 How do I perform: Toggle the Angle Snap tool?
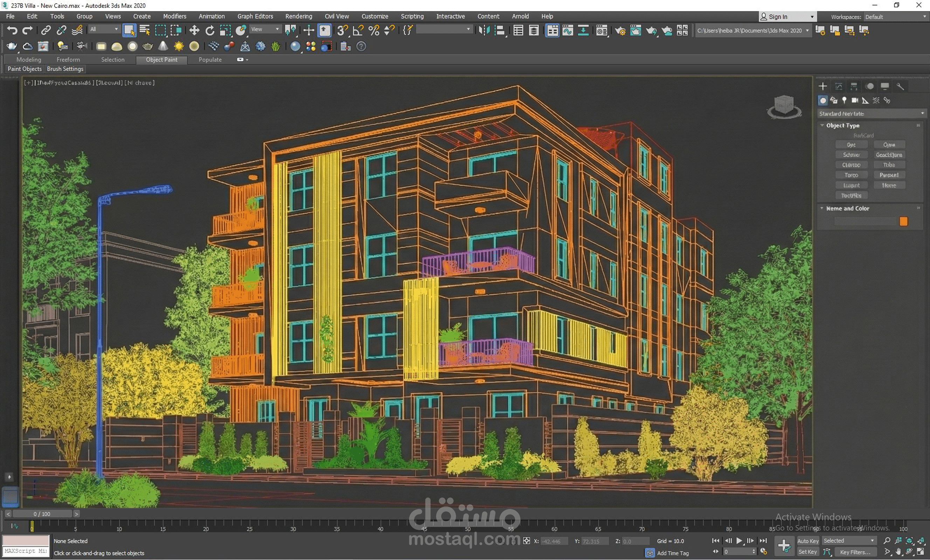(358, 30)
